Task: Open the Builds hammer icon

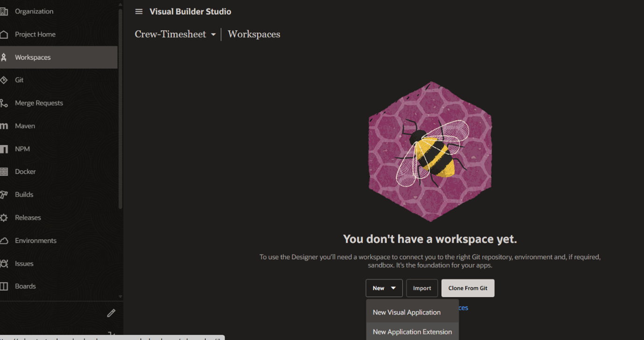Action: pos(4,194)
